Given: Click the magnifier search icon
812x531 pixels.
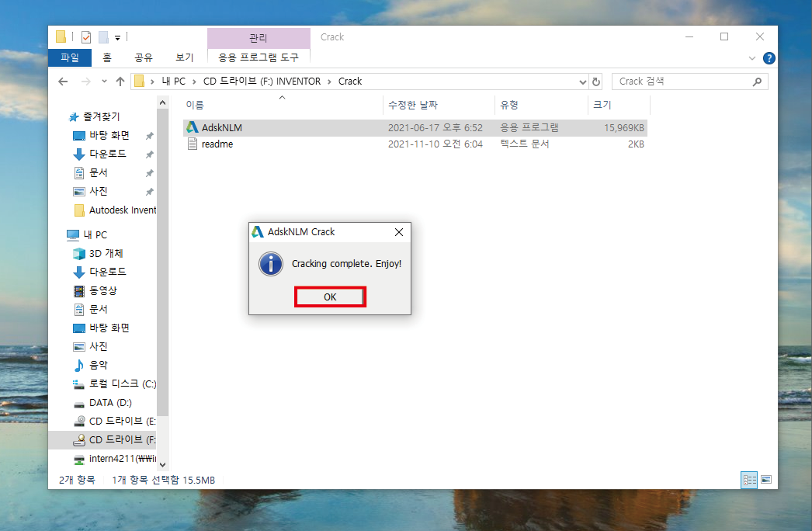Looking at the screenshot, I should (757, 82).
